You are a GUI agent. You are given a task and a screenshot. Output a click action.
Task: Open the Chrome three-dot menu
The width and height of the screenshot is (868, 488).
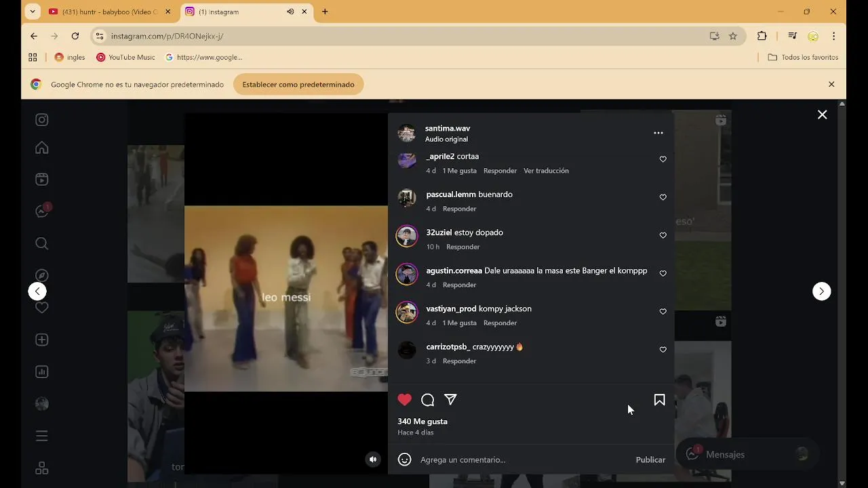[x=834, y=36]
